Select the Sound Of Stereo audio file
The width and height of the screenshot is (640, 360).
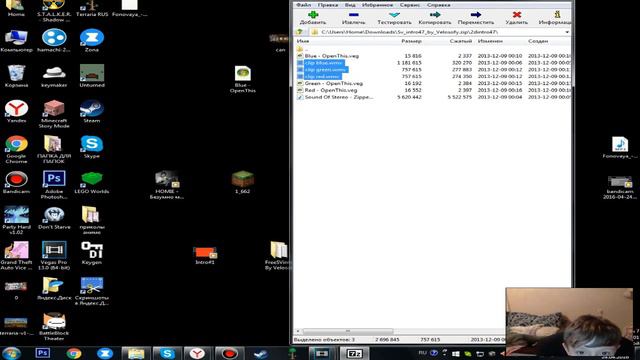point(433,97)
